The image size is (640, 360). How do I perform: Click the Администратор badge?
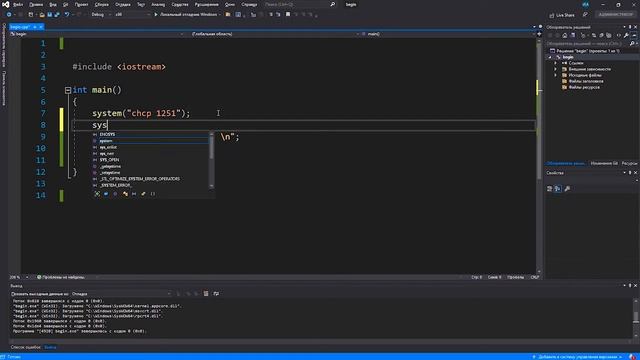(616, 14)
